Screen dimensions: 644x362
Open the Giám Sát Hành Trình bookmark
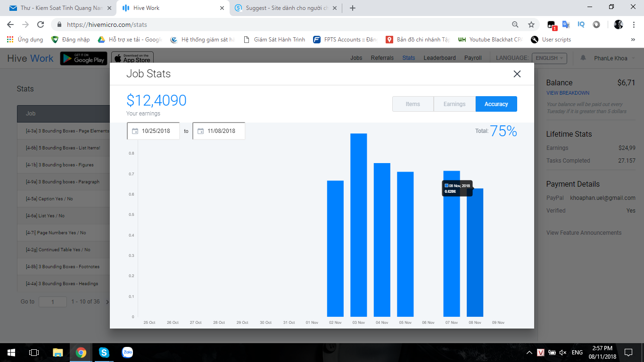click(x=274, y=40)
